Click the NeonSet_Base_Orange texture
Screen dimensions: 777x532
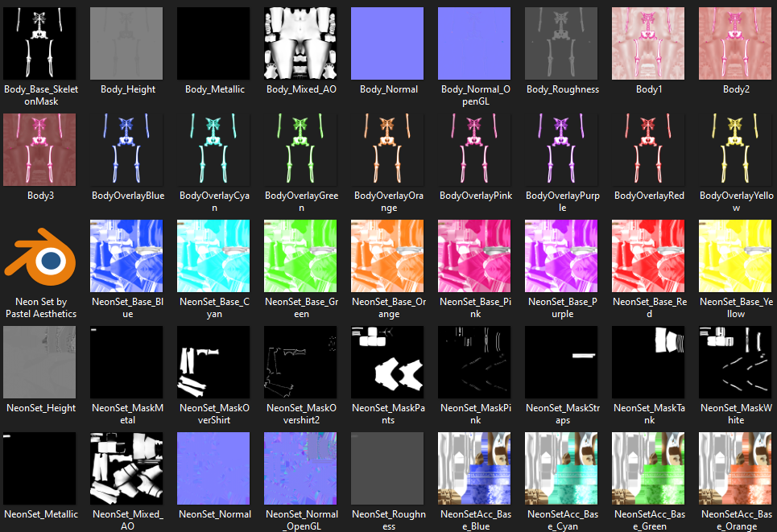tap(387, 256)
